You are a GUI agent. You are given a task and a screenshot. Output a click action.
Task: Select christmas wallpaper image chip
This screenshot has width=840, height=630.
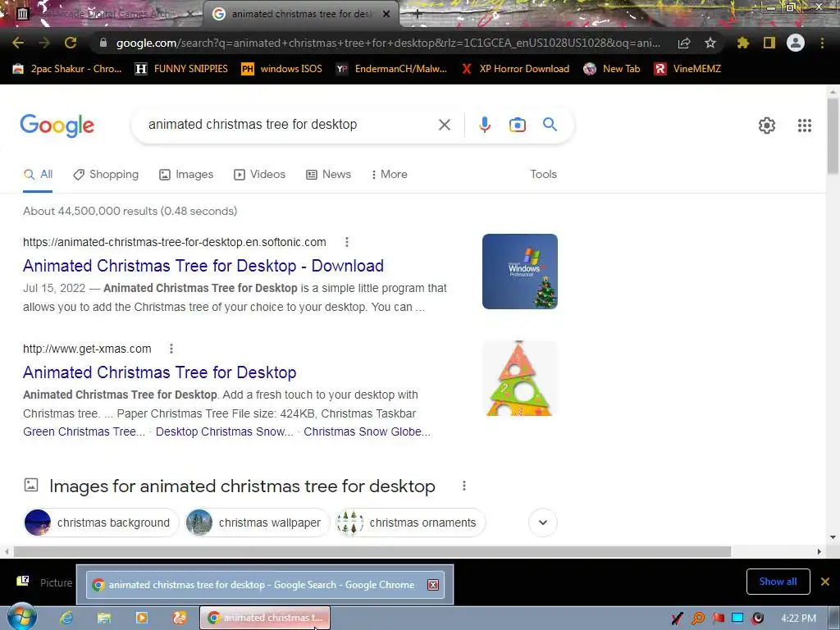(257, 523)
